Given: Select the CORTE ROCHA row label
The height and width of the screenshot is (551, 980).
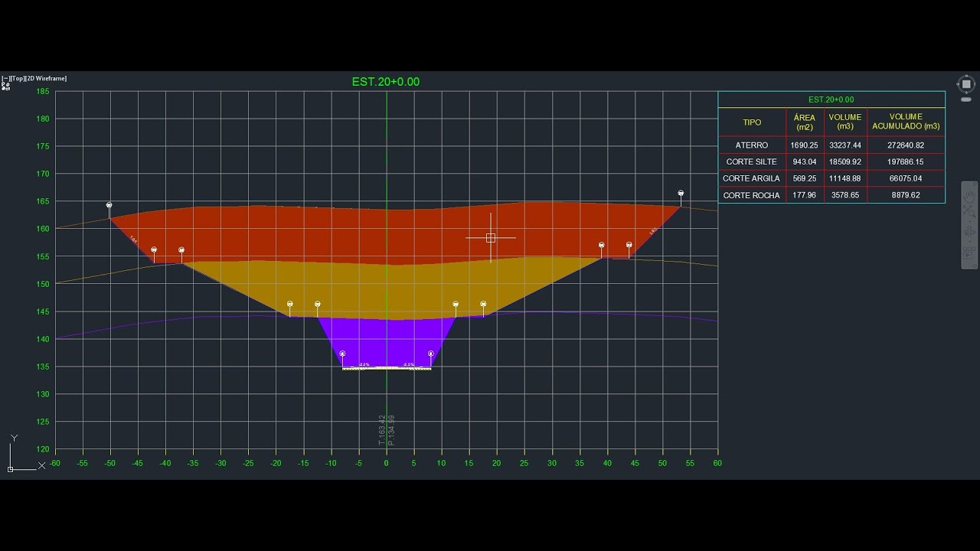Looking at the screenshot, I should click(752, 196).
